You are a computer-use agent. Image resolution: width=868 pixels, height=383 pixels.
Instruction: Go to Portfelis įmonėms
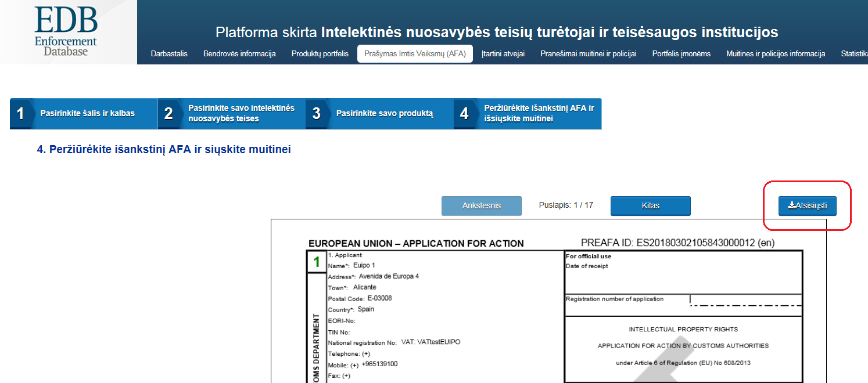coord(682,54)
